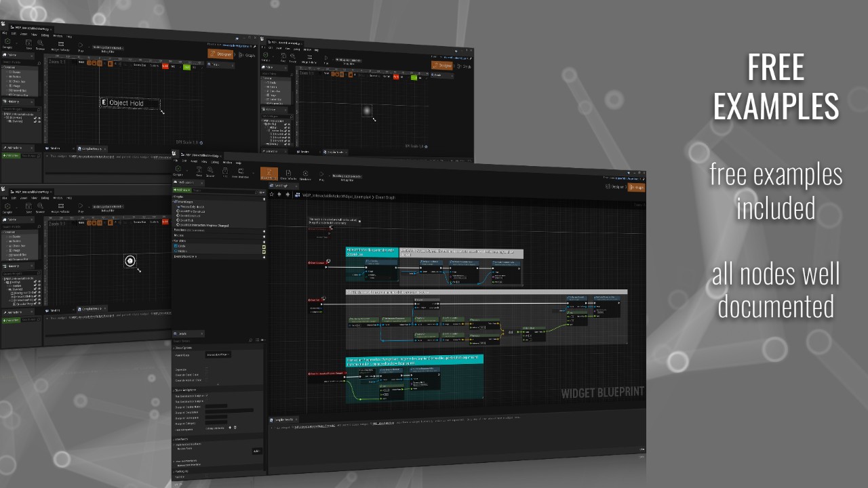Switch to Designer mode in the top-left window
This screenshot has height=488, width=868.
(221, 54)
